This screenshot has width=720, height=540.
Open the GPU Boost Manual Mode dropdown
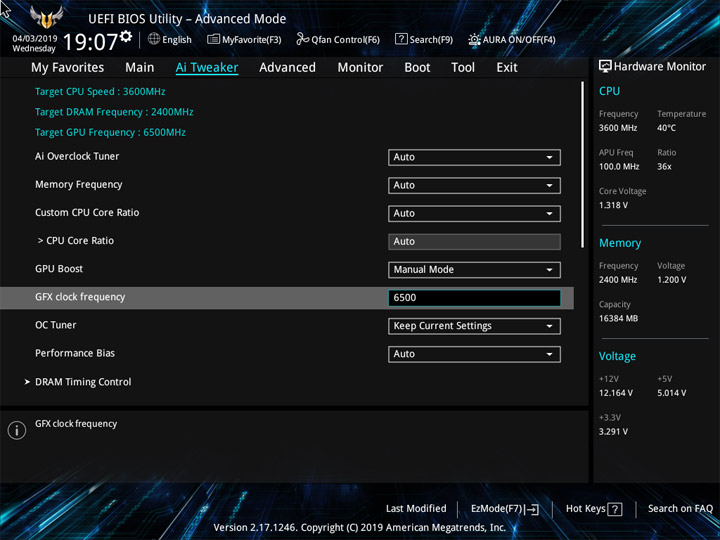coord(474,270)
